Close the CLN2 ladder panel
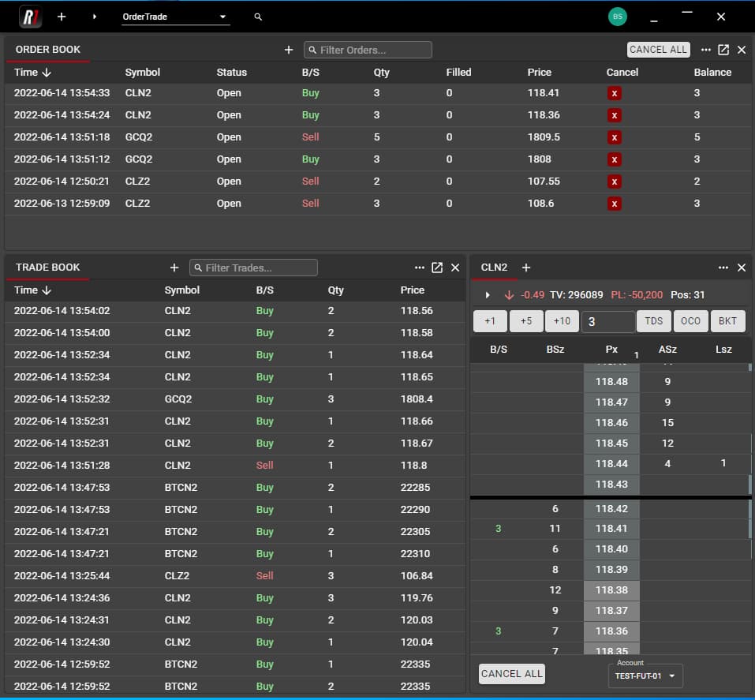 (x=742, y=268)
